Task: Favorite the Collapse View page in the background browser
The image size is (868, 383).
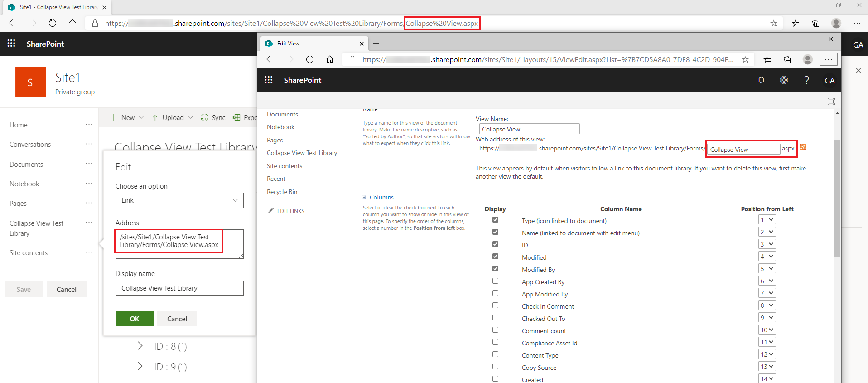Action: [x=774, y=23]
